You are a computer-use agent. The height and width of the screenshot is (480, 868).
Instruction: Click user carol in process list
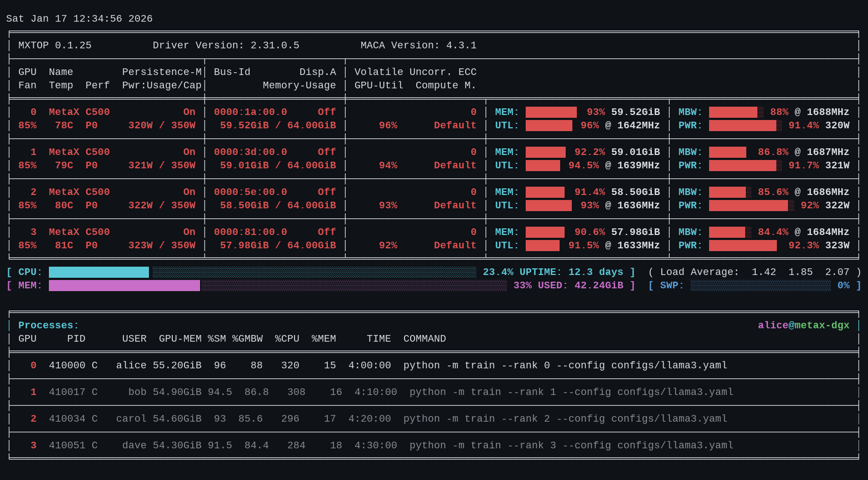[x=131, y=419]
